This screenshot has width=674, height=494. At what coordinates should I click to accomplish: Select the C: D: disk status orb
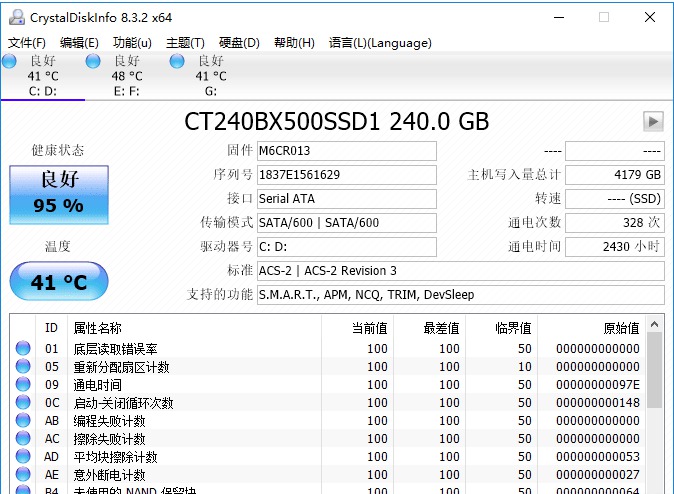coord(9,61)
